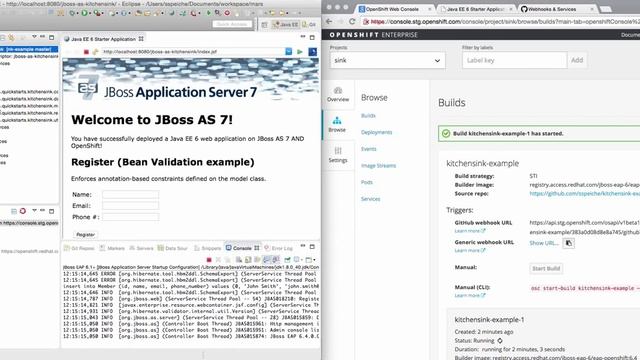Viewport: 640px width, 360px height.
Task: Edit the localhost URL field in Eclipse browser
Action: (193, 52)
